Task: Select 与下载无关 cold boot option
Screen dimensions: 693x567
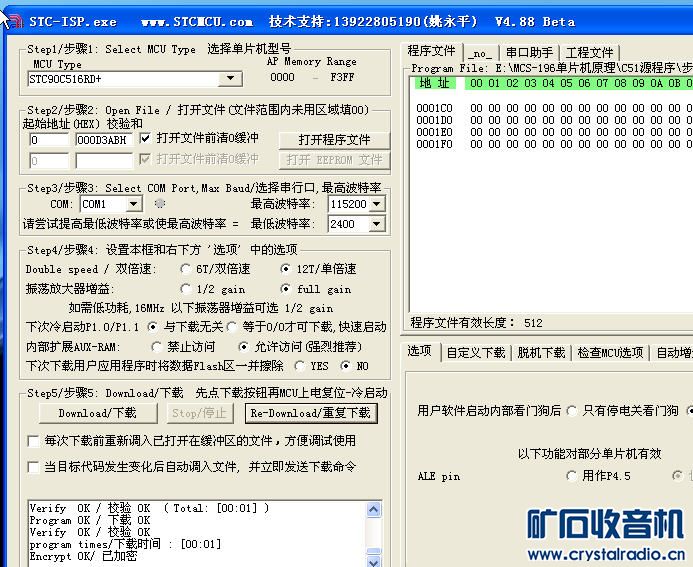Action: coord(152,327)
